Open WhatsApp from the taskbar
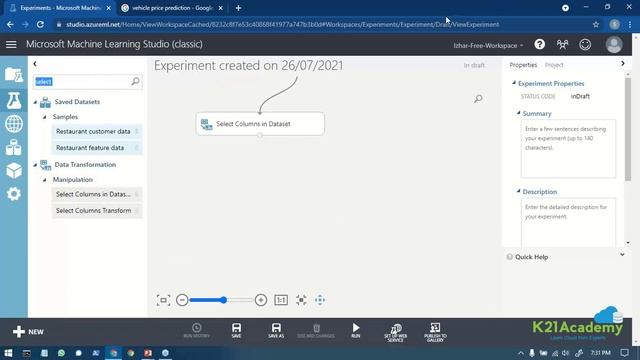The height and width of the screenshot is (360, 640). [x=61, y=353]
